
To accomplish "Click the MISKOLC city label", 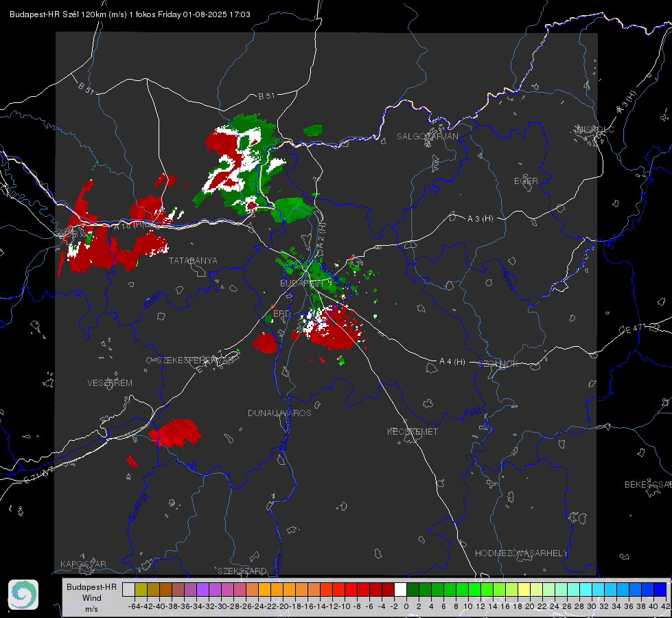I will [x=595, y=129].
